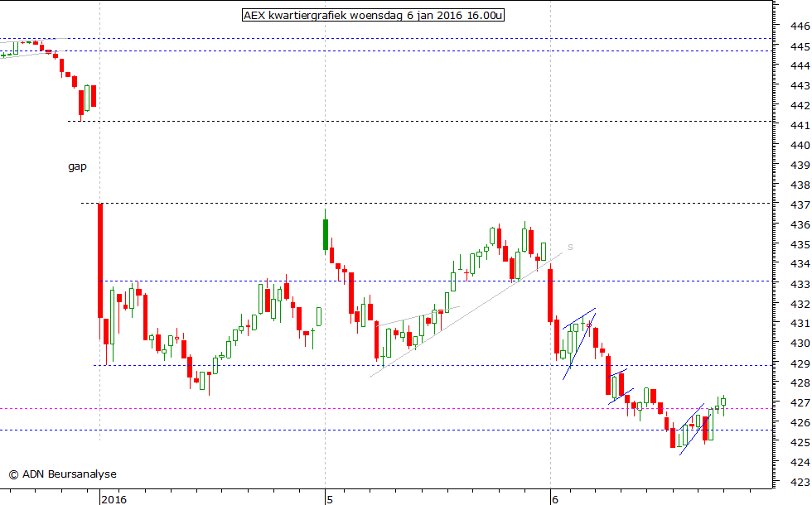Click the '2016' date label on the time axis

[x=114, y=499]
